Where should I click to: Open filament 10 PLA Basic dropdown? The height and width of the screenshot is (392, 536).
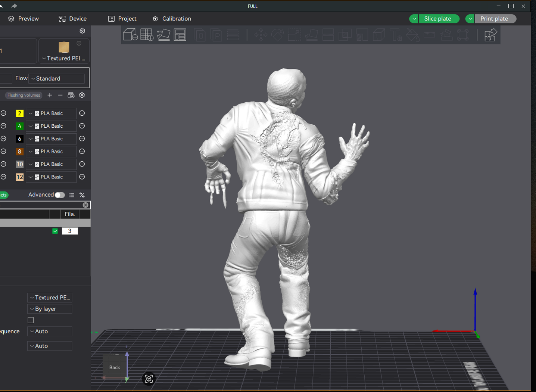(x=51, y=164)
